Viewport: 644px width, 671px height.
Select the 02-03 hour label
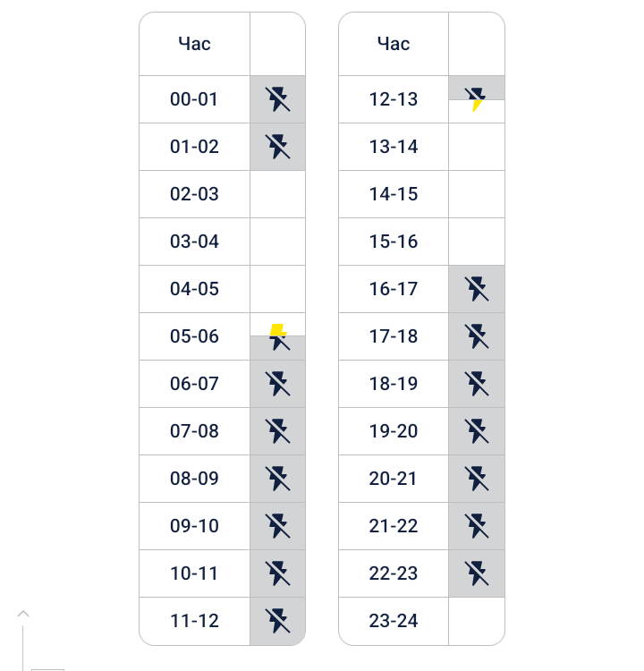coord(194,194)
